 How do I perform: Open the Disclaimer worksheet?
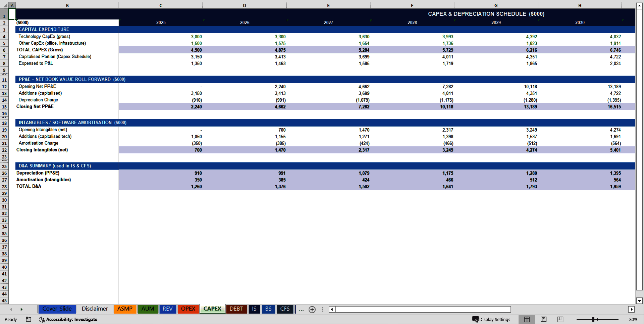(x=95, y=309)
